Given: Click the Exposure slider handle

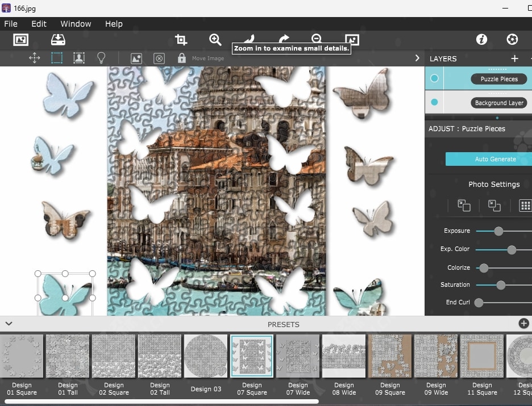Looking at the screenshot, I should pos(498,231).
